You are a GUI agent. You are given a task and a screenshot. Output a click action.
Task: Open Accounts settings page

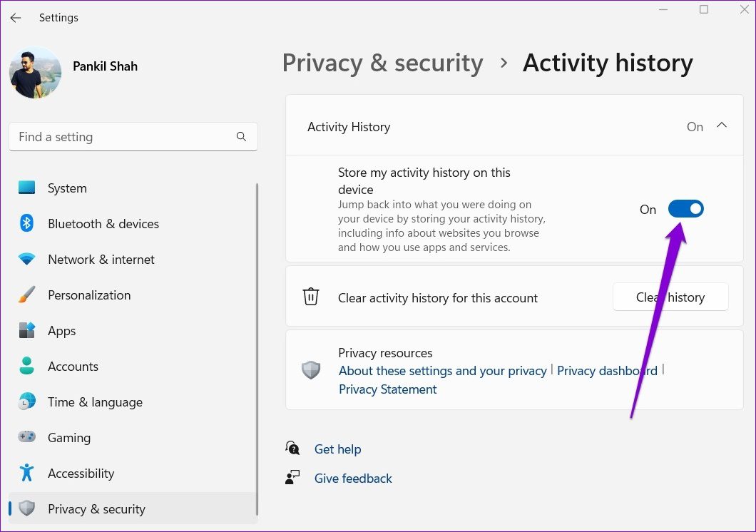tap(73, 367)
